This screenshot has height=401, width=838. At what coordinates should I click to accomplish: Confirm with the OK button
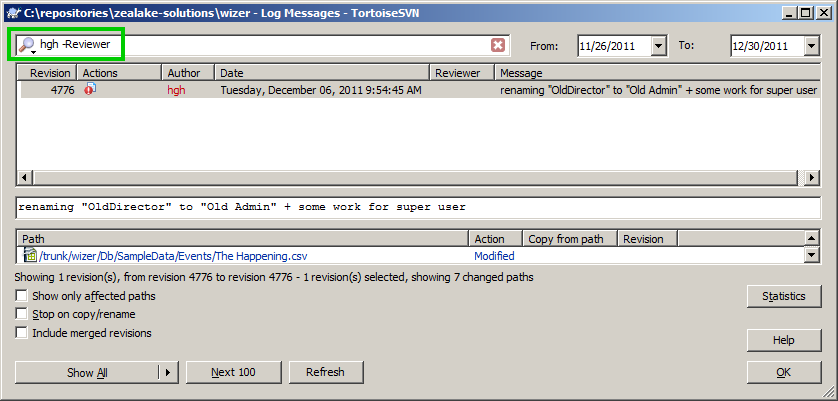point(783,373)
